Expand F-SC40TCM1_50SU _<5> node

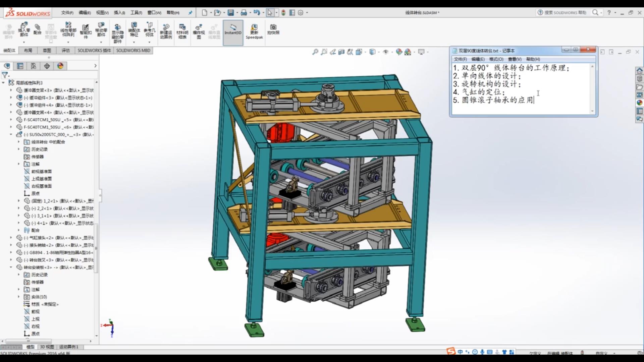point(11,120)
